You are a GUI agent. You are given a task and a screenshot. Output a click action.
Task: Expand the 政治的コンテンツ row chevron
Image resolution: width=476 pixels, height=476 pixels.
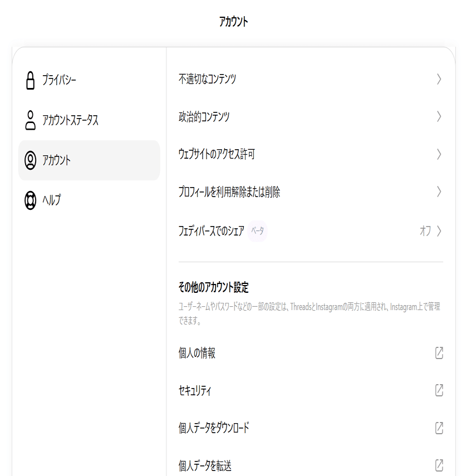point(440,117)
